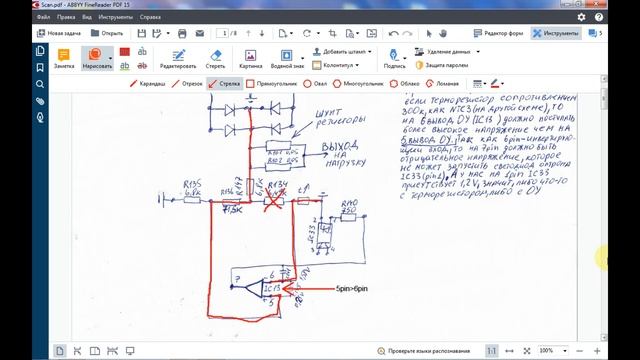
Task: Select the Карандаш drawing tool
Action: click(147, 84)
